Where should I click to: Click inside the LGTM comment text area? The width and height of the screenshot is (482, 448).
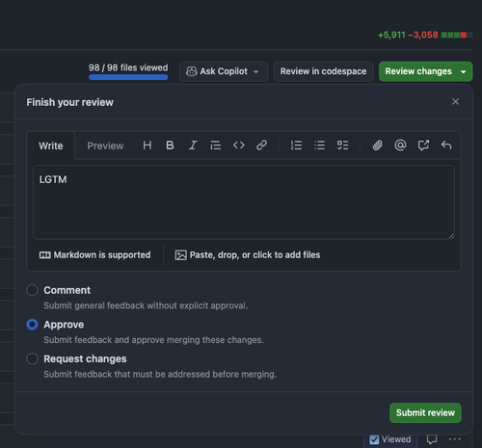pyautogui.click(x=244, y=202)
